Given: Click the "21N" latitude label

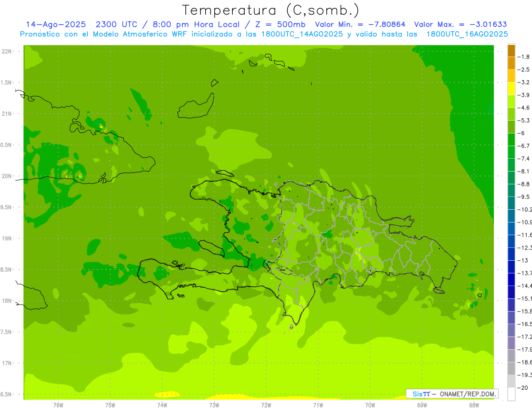Looking at the screenshot, I should pyautogui.click(x=7, y=114).
